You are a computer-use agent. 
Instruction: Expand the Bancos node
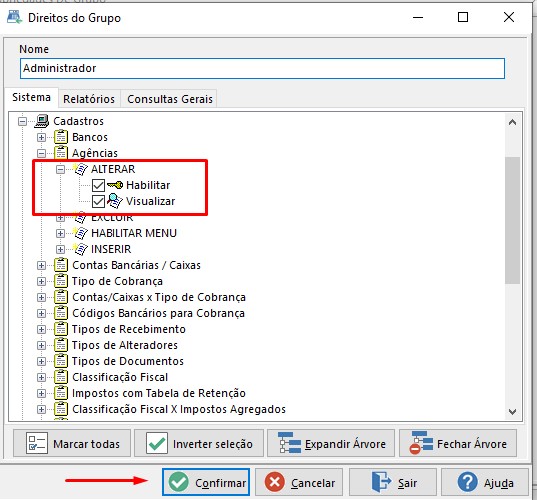click(x=41, y=137)
